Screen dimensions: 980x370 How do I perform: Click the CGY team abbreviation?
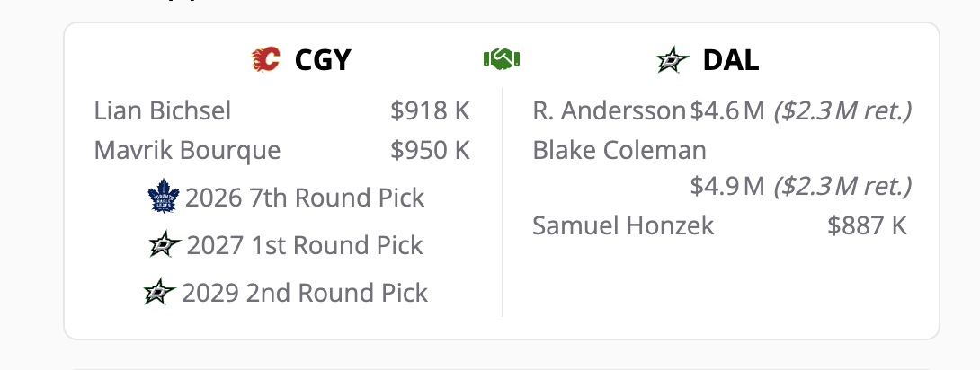click(x=323, y=60)
